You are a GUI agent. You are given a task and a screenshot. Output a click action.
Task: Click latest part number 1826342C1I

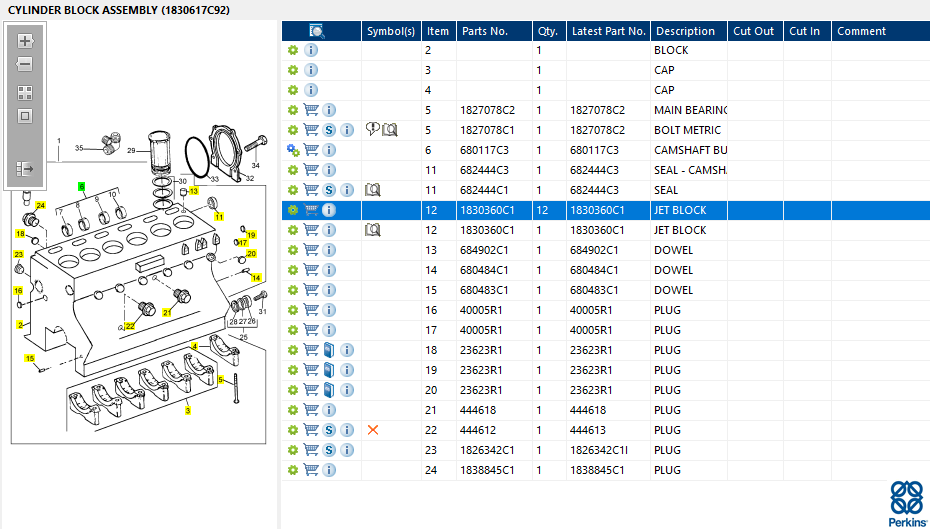[x=599, y=451]
